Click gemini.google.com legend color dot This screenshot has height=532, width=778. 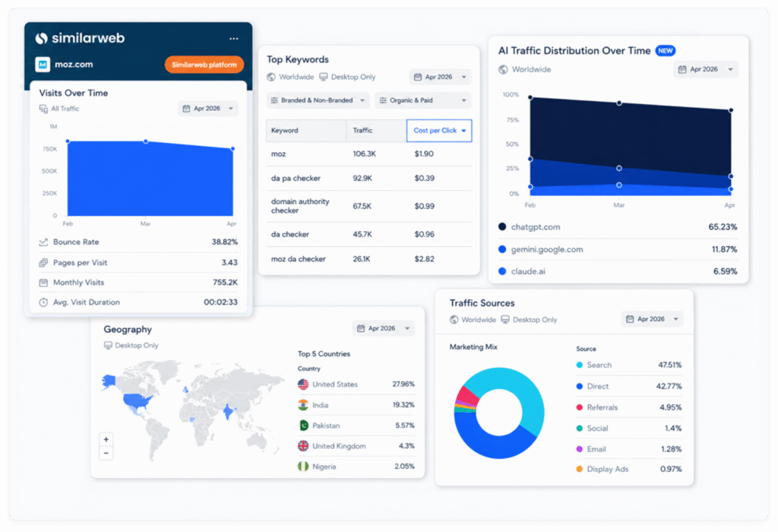pyautogui.click(x=502, y=249)
